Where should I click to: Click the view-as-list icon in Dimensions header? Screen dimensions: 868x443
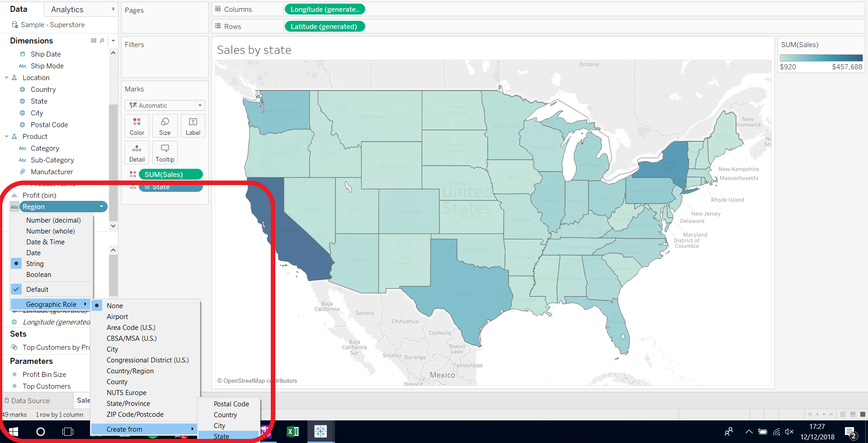pos(94,41)
